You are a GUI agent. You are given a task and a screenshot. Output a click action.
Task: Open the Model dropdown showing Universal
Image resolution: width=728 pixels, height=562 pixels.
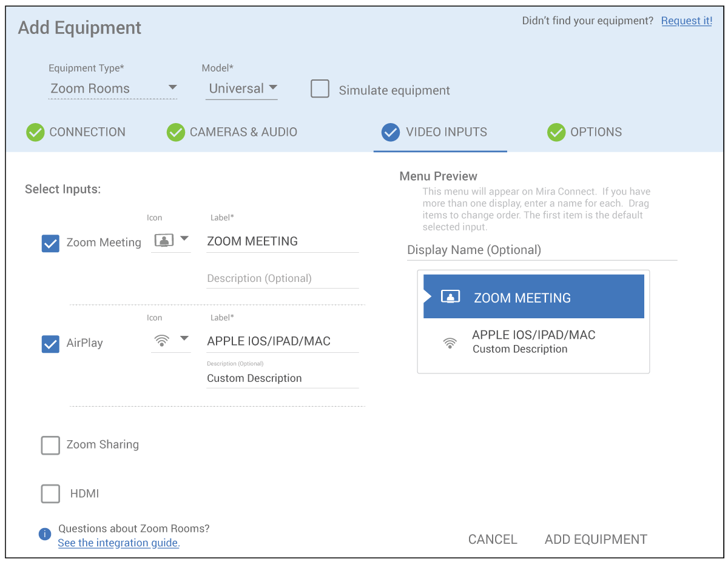[241, 89]
